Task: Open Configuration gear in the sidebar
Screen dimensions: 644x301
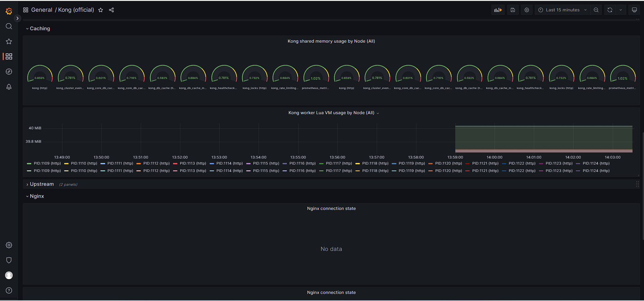Action: (x=9, y=245)
